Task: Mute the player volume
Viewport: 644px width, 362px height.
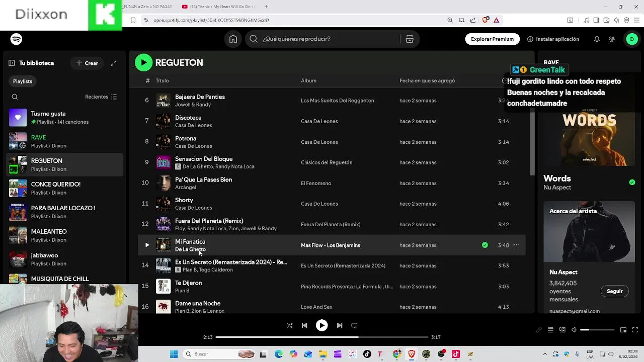Action: point(574,330)
